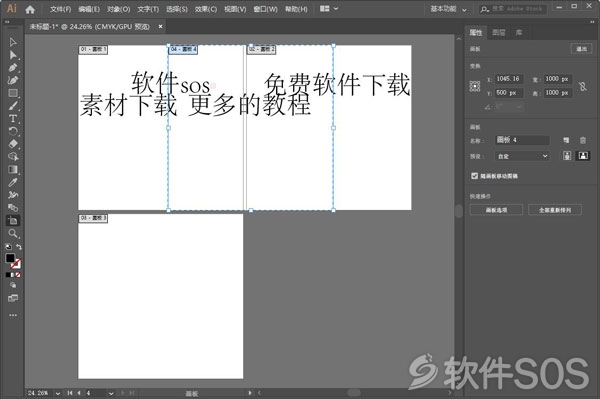Click the Search Adobe Stock field
This screenshot has width=600, height=399.
(x=513, y=9)
